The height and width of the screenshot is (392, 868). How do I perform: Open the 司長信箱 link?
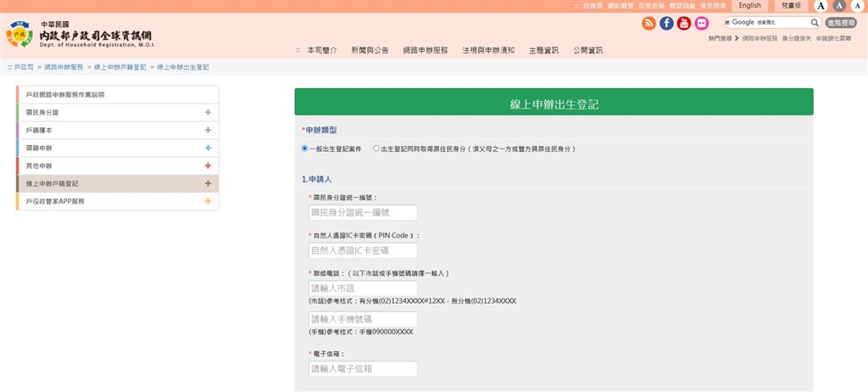pyautogui.click(x=652, y=6)
